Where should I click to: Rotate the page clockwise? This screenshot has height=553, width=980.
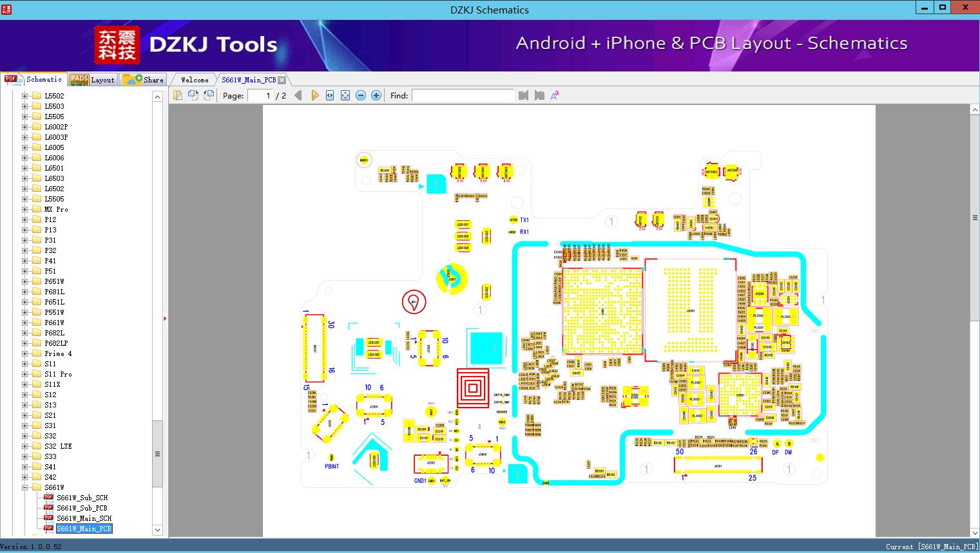coord(193,95)
